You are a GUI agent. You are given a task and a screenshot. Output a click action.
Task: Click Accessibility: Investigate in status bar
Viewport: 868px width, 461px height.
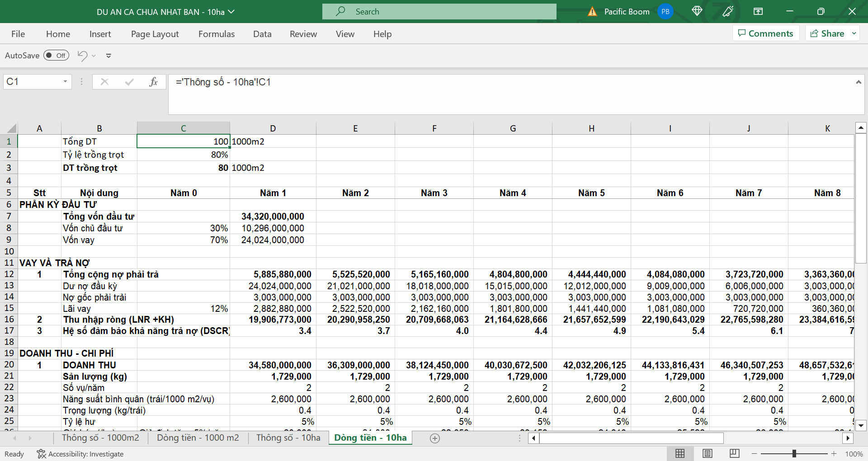coord(80,454)
